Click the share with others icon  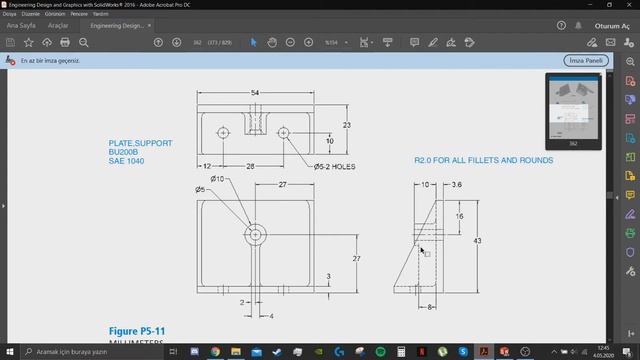pos(629,42)
